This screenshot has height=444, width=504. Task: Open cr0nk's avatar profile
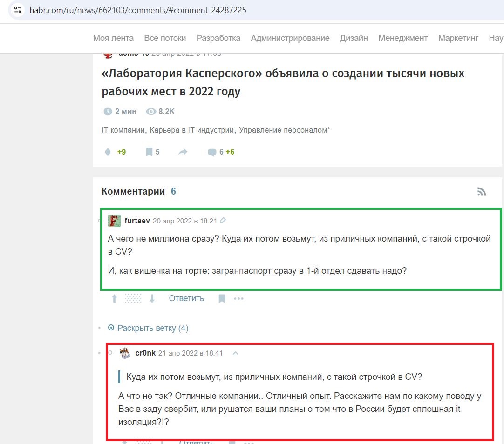[x=125, y=353]
